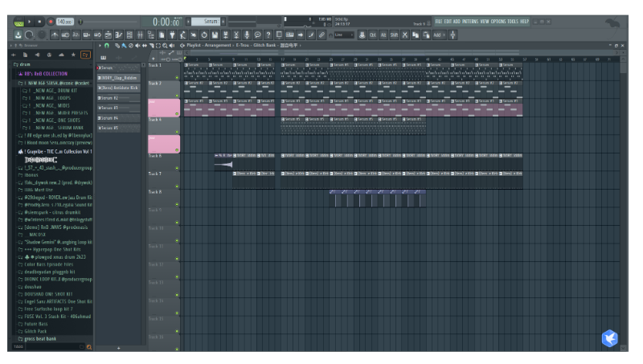This screenshot has height=364, width=643.
Task: Open the plugin picker plug icon
Action: (x=172, y=35)
